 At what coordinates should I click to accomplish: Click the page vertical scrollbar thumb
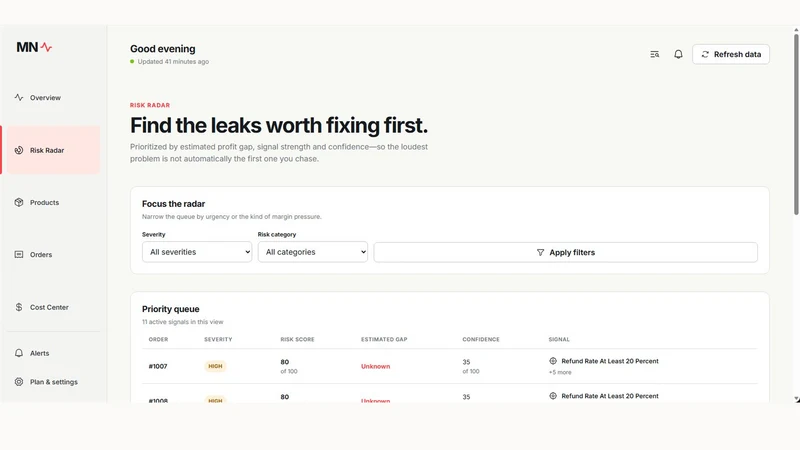[x=796, y=123]
